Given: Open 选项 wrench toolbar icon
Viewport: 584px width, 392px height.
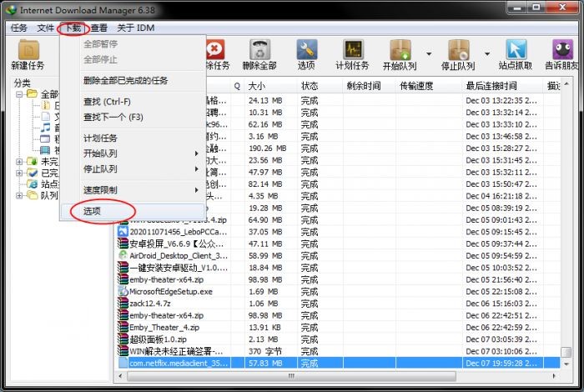Looking at the screenshot, I should (x=306, y=49).
